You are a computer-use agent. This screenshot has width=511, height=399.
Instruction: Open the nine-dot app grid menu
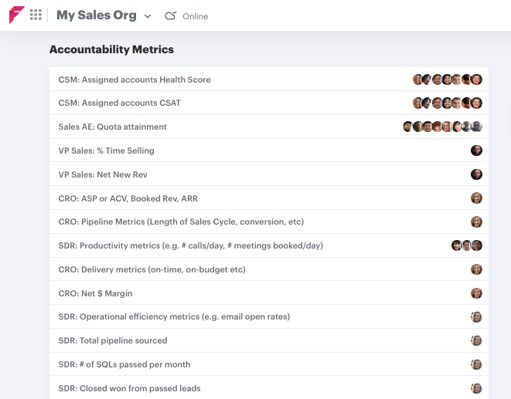click(x=36, y=15)
